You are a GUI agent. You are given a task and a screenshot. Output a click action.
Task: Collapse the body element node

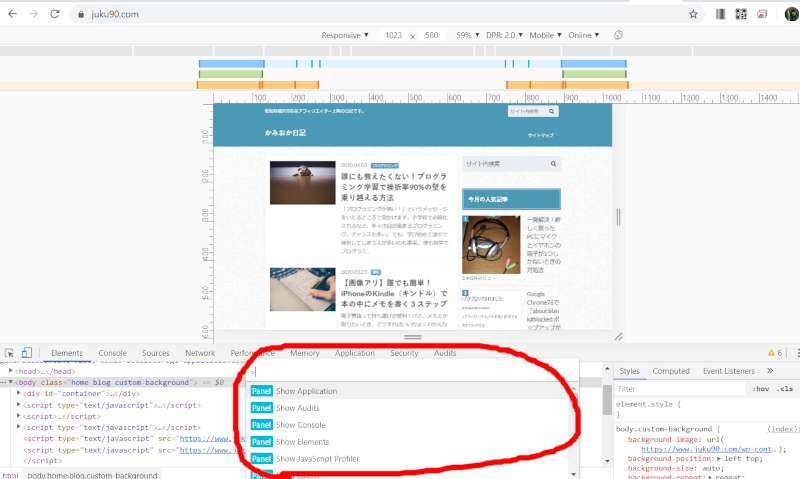click(x=11, y=382)
